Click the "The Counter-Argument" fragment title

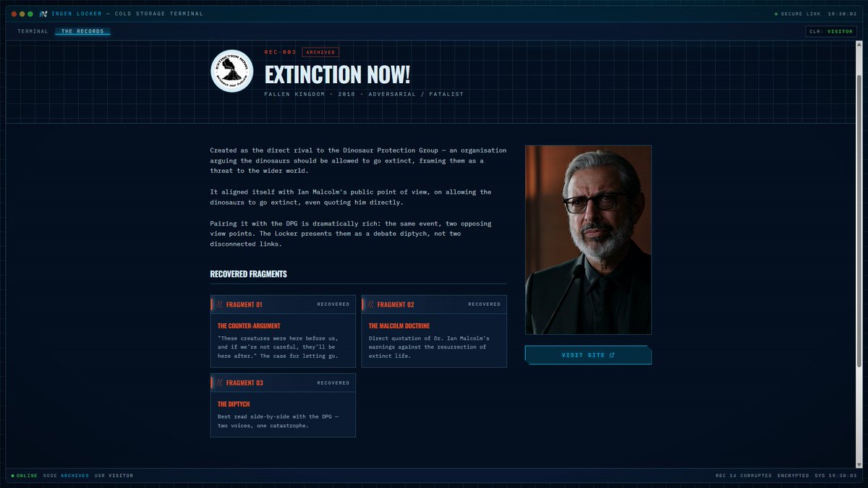click(249, 326)
